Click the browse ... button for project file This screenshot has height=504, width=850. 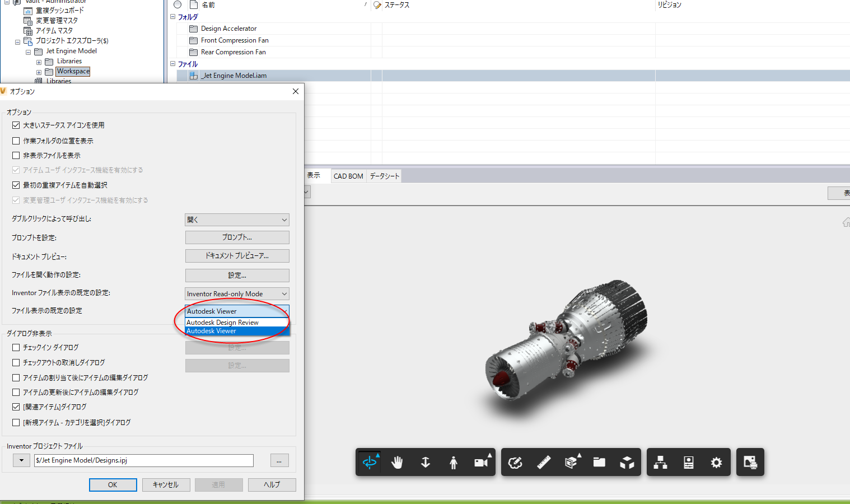[x=279, y=460]
